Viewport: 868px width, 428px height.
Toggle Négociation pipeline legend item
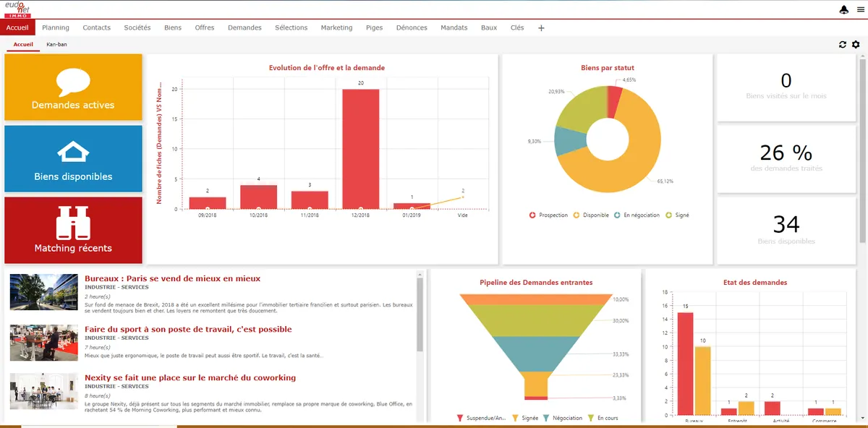pos(563,418)
